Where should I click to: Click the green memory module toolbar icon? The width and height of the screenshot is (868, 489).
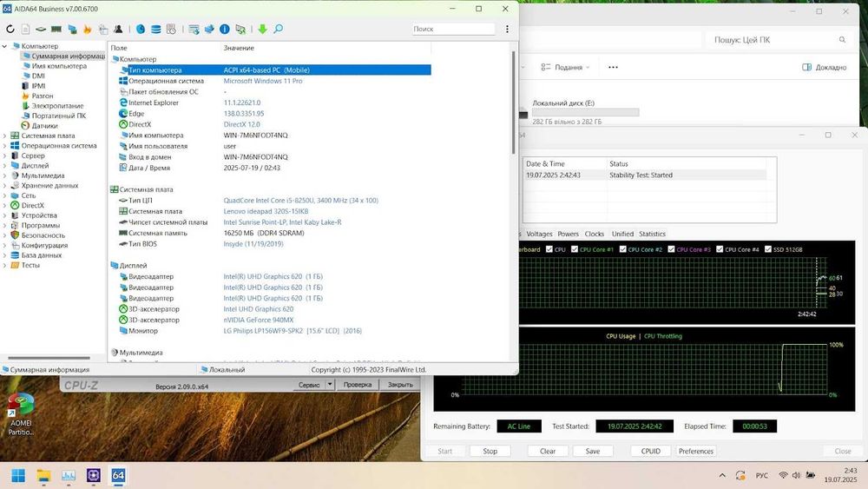coord(56,29)
